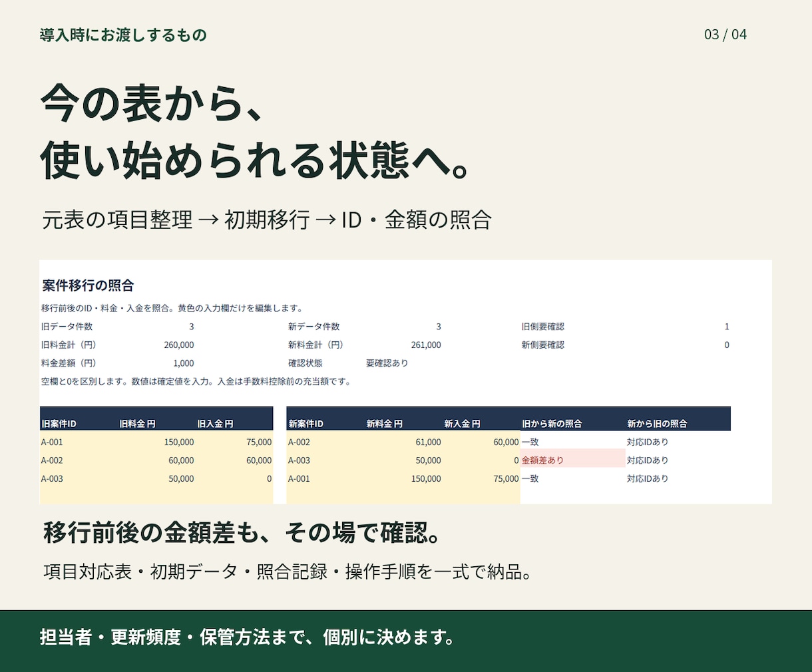Screen dimensions: 812x672
Task: Select 一致 beside 新入金 75,000
Action: coord(530,478)
